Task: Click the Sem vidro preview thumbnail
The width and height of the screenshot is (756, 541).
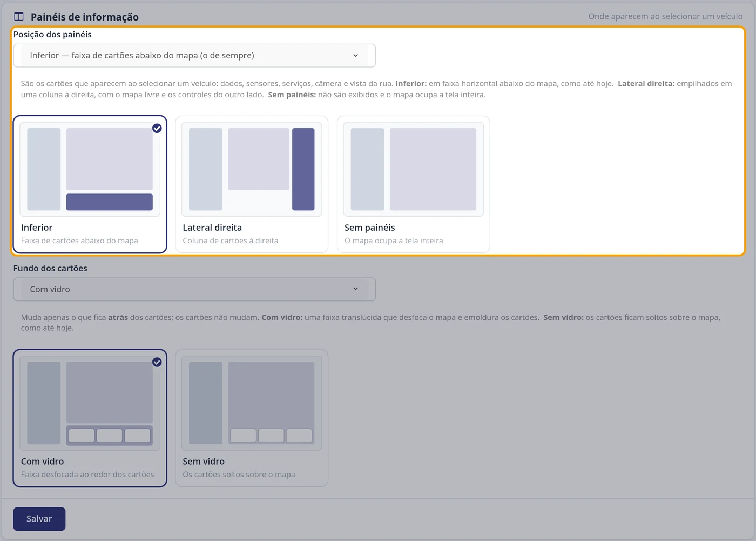Action: pos(252,403)
